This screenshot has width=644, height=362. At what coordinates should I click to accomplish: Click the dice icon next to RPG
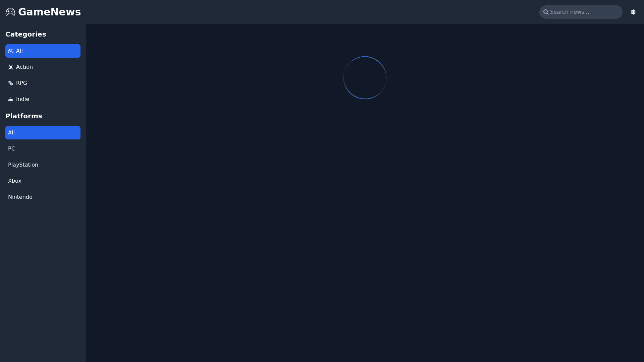(x=11, y=83)
